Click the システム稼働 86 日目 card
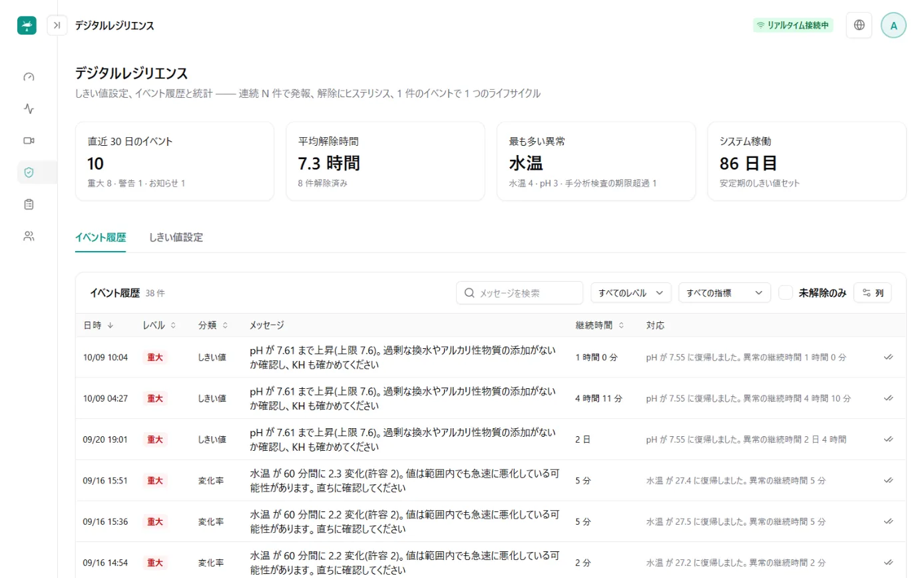The width and height of the screenshot is (924, 578). 807,161
